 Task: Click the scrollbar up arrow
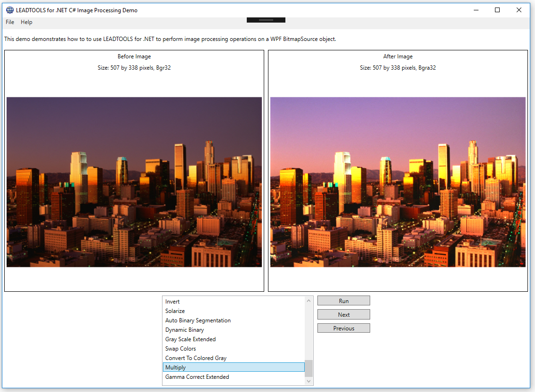(308, 300)
